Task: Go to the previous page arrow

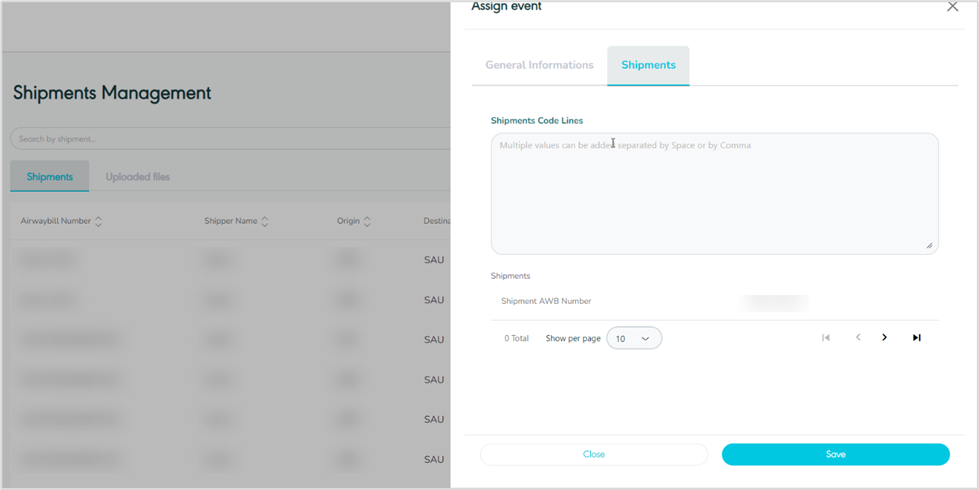Action: [858, 338]
